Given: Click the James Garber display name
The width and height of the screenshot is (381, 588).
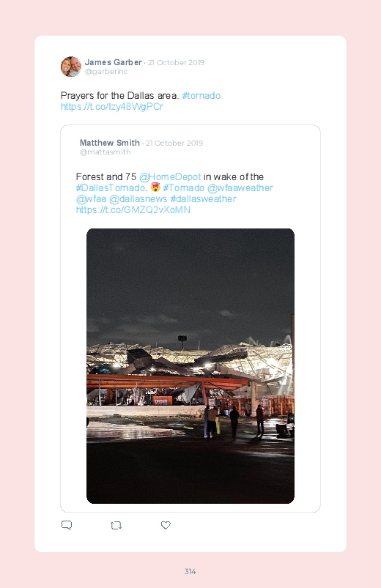Looking at the screenshot, I should tap(114, 62).
